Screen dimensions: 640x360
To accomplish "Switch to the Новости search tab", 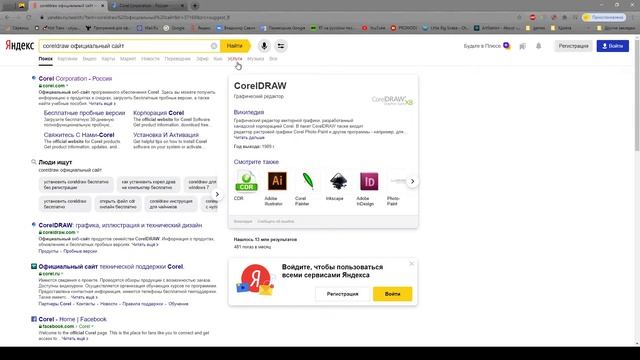I will (150, 59).
